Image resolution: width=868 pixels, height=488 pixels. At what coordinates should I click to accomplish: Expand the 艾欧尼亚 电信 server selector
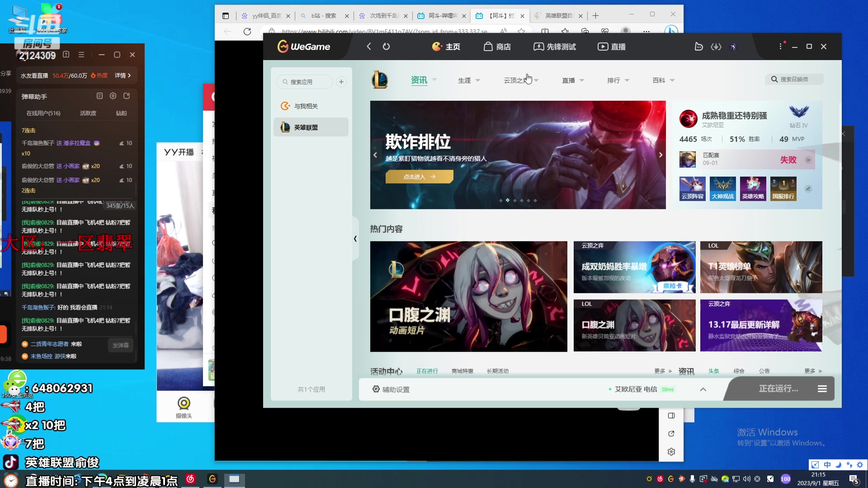(703, 389)
